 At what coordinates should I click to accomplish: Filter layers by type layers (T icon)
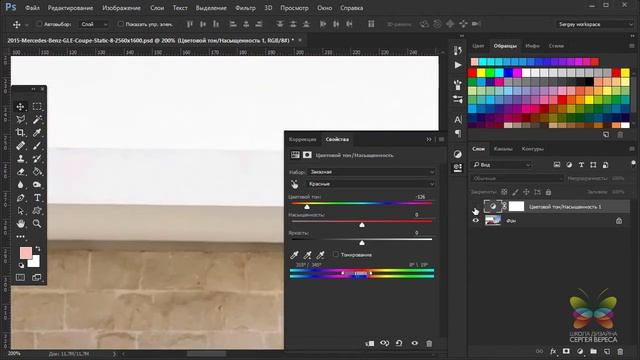581,164
